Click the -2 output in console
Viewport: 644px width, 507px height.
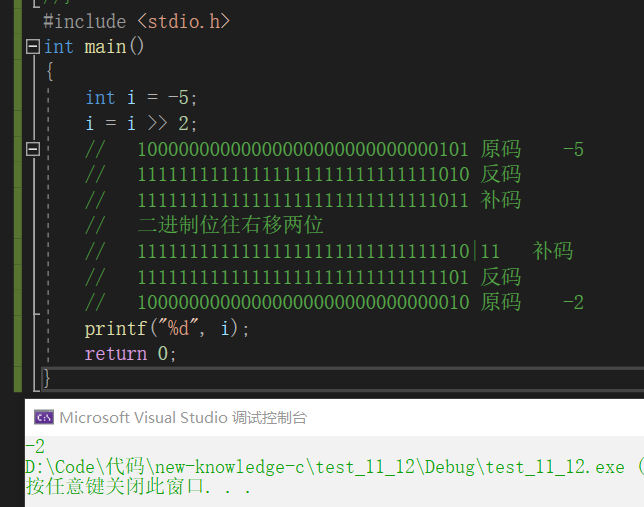click(35, 447)
